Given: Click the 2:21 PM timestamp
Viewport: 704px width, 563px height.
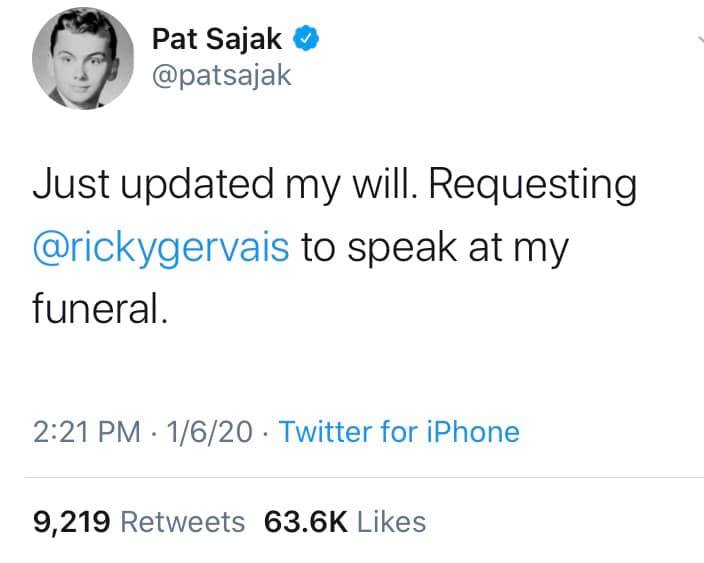Looking at the screenshot, I should tap(87, 432).
